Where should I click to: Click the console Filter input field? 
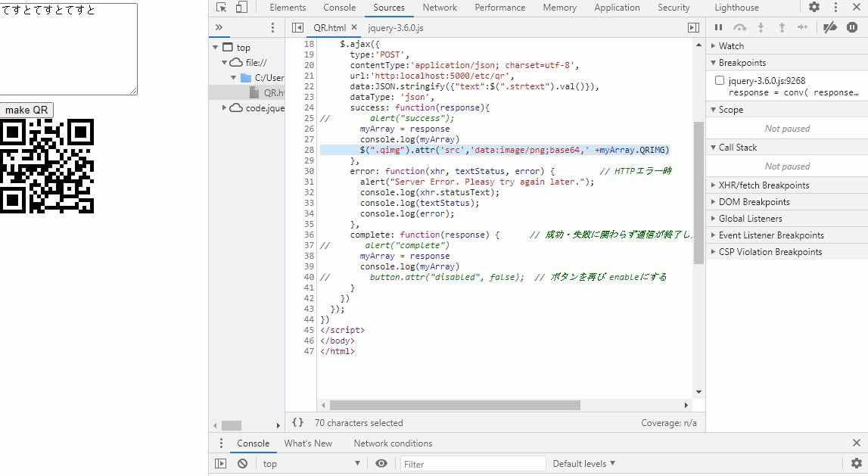pos(472,464)
